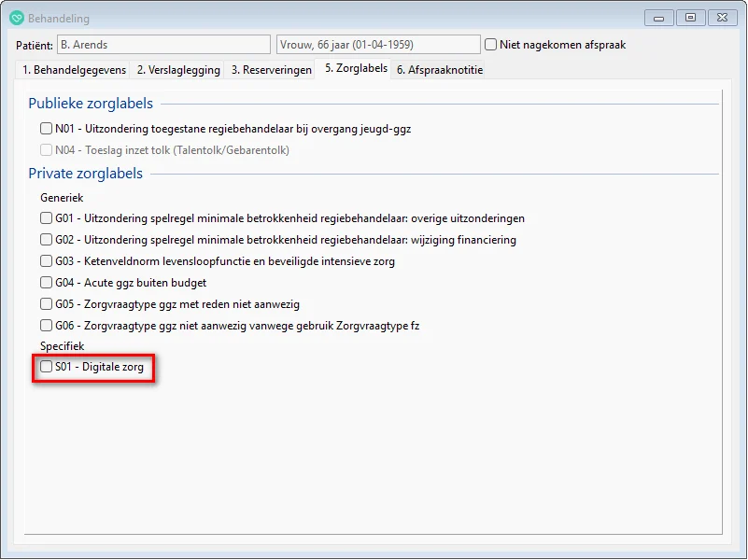Tick G01 overige uitzonderingen checkbox

47,218
